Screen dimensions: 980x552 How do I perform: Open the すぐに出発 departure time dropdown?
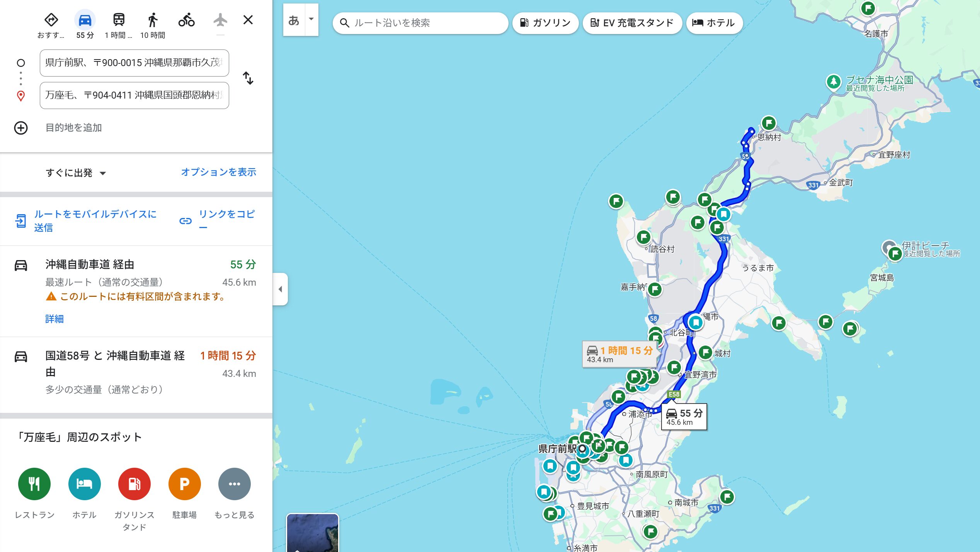76,173
